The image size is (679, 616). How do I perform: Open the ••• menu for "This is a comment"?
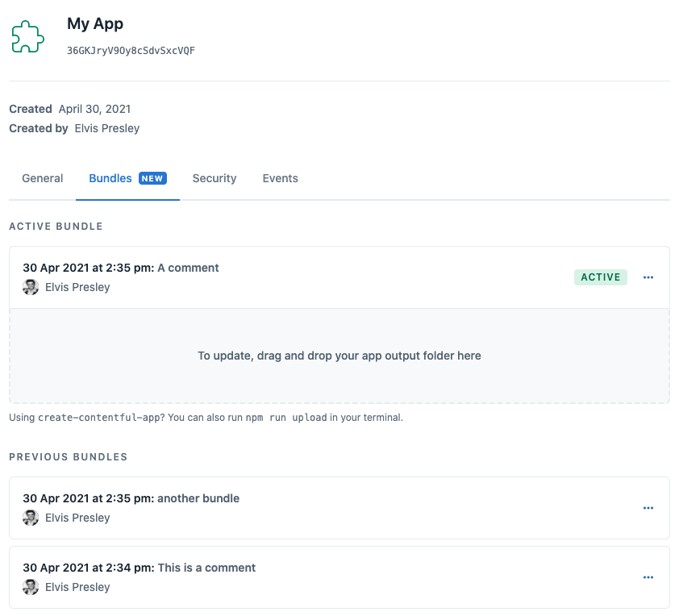coord(648,577)
